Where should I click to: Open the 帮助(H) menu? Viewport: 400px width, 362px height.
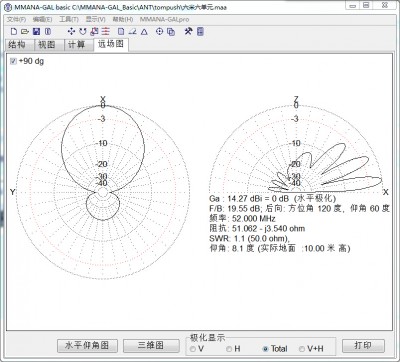tap(123, 19)
